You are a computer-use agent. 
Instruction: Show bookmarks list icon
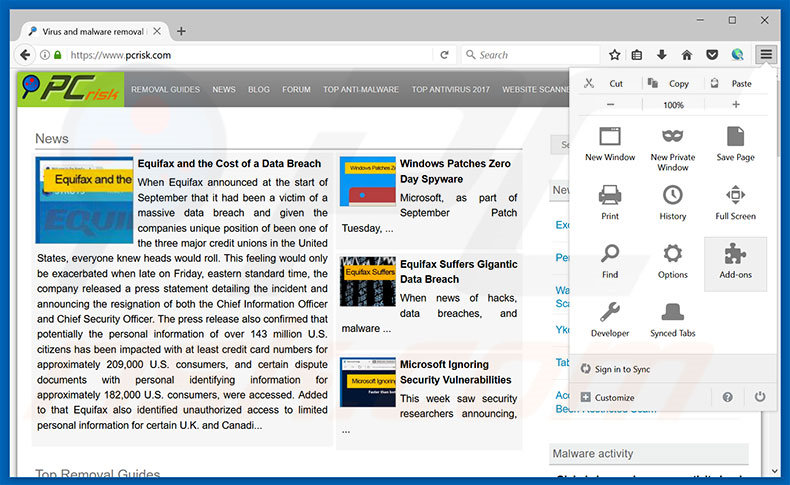(x=637, y=55)
